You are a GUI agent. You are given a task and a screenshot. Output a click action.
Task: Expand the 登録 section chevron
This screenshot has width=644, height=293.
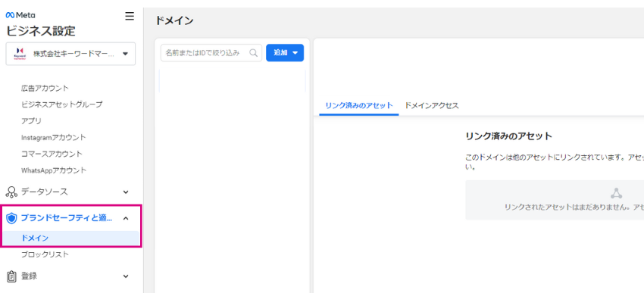tap(126, 276)
